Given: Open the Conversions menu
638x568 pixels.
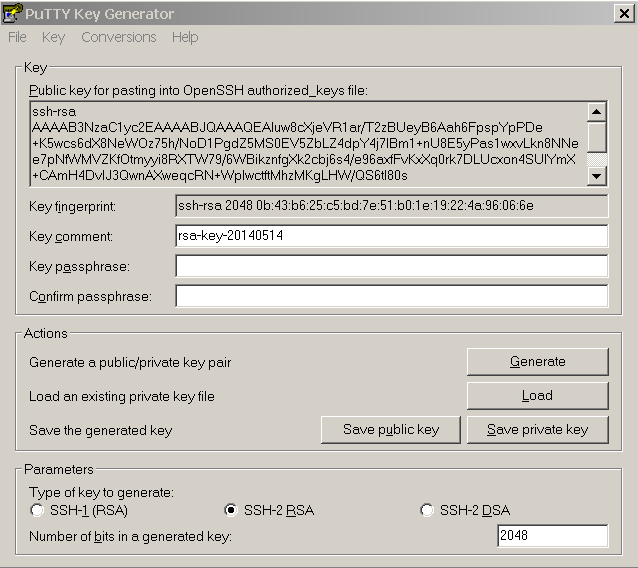Looking at the screenshot, I should coord(119,37).
